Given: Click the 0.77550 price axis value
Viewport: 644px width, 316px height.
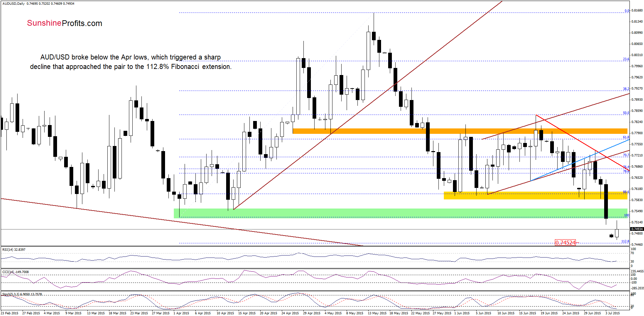Looking at the screenshot, I should point(637,144).
